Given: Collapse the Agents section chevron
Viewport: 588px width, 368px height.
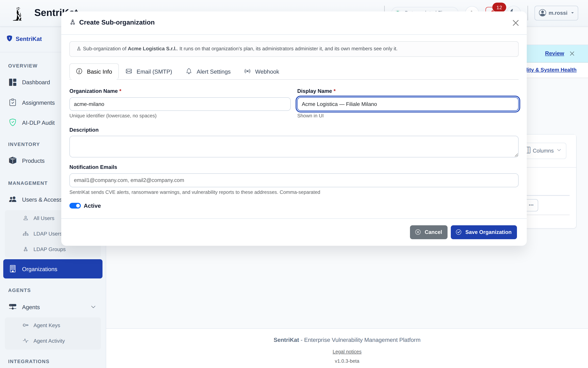Looking at the screenshot, I should [93, 307].
